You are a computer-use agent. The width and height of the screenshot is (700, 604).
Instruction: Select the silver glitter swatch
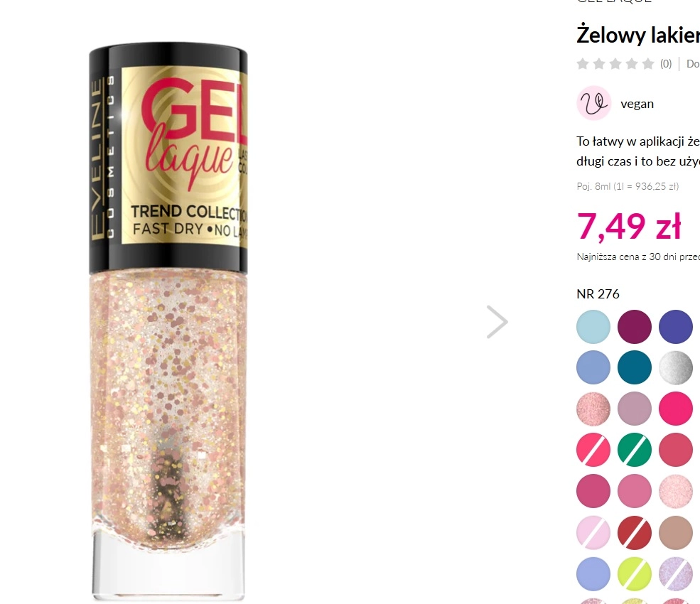[x=675, y=367]
